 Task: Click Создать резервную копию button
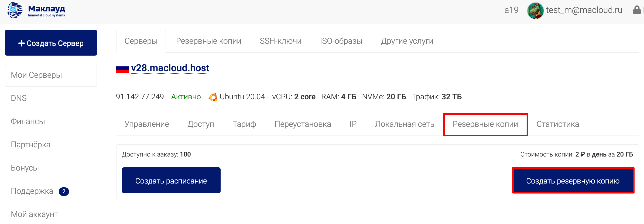pos(573,181)
